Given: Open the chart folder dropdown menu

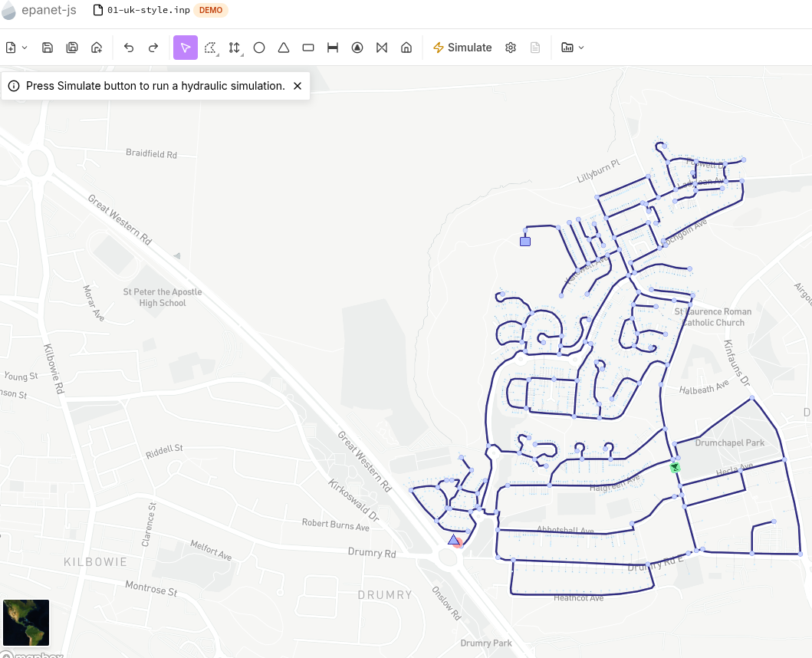Looking at the screenshot, I should pyautogui.click(x=572, y=48).
